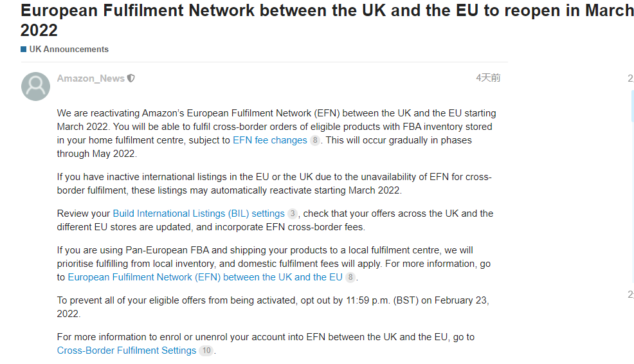Image resolution: width=634 pixels, height=364 pixels.
Task: Open the Amazon_News user profile name
Action: tap(91, 78)
